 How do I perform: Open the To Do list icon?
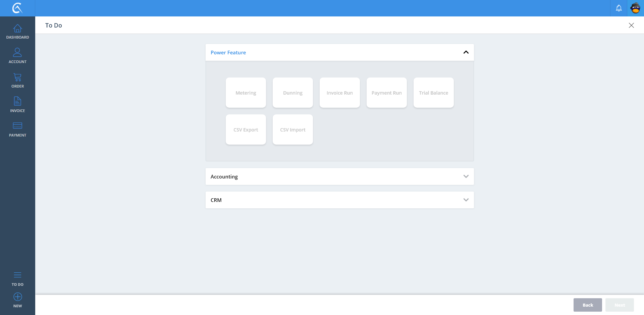(17, 275)
